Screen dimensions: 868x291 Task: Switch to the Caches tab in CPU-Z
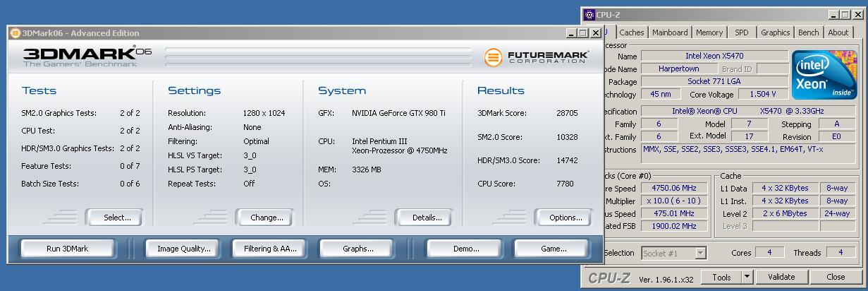[x=632, y=32]
